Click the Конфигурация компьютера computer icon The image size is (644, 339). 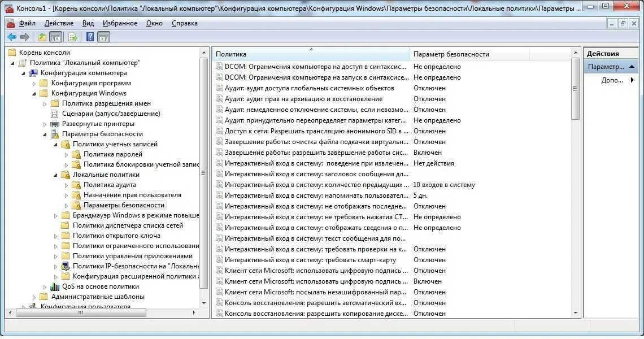click(33, 73)
